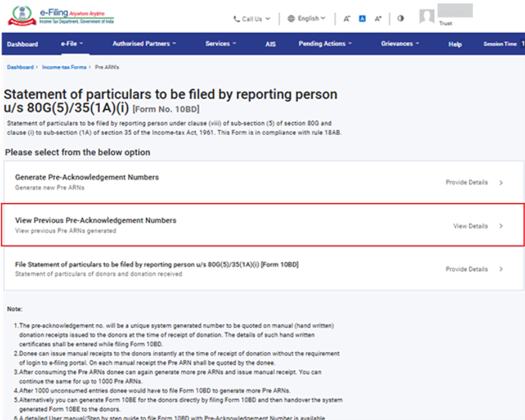Screen dimensions: 525x420
Task: Open the Authorised Partners menu
Action: point(144,44)
